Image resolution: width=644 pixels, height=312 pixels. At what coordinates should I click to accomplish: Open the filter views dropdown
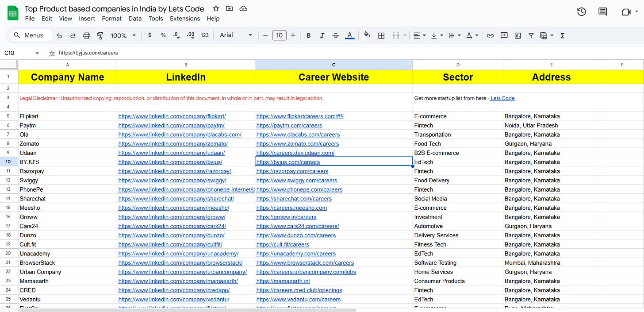(x=547, y=35)
